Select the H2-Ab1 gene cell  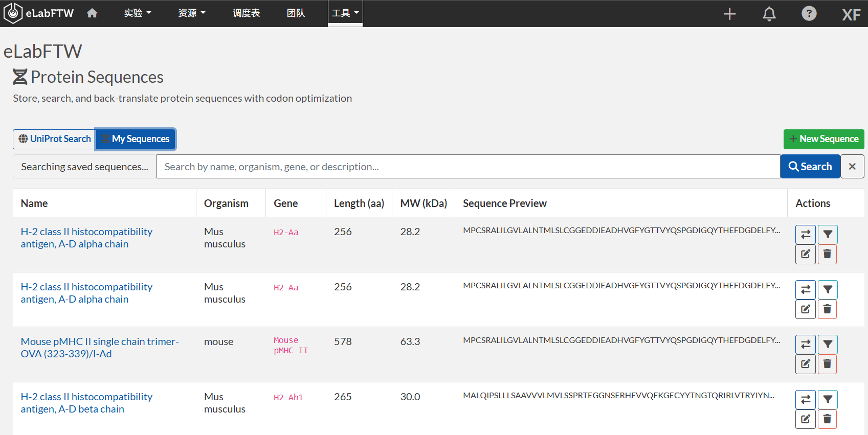tap(288, 398)
